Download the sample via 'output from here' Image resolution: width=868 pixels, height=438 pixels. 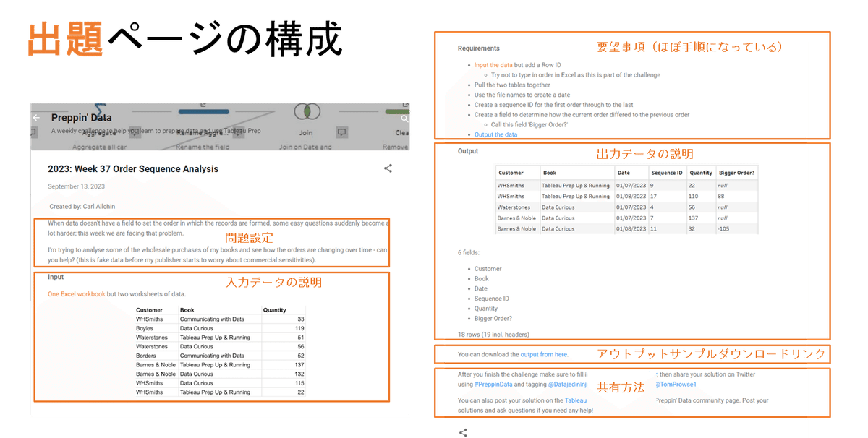[x=545, y=354]
